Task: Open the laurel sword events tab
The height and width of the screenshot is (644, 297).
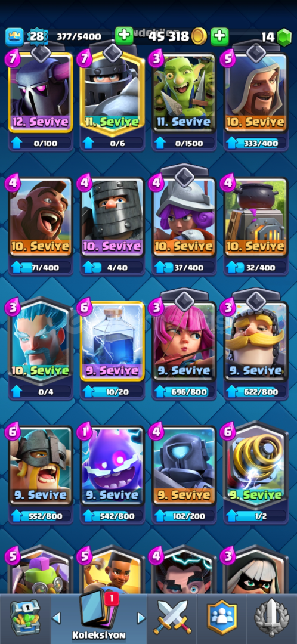Action: tap(270, 617)
